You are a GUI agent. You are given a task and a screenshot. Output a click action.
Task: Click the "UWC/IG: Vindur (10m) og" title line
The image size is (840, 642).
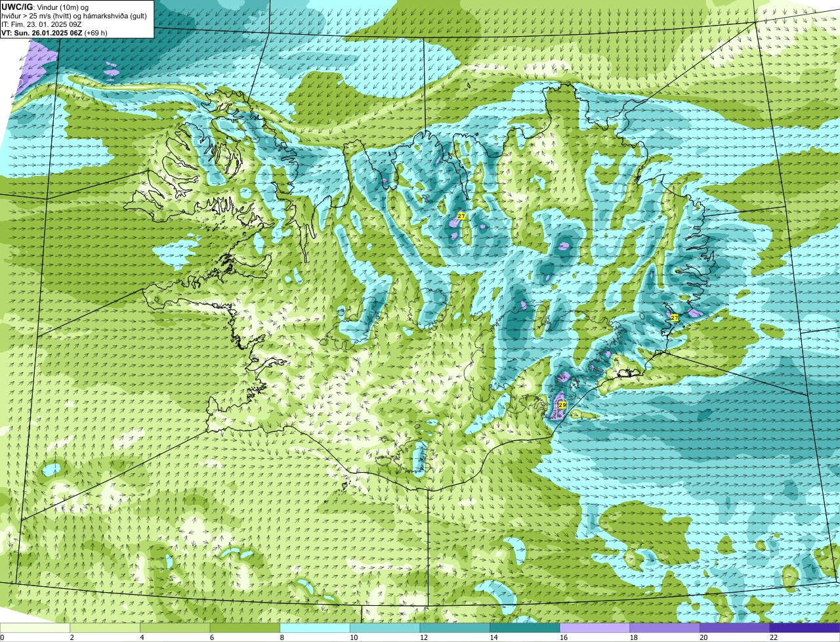click(x=45, y=7)
